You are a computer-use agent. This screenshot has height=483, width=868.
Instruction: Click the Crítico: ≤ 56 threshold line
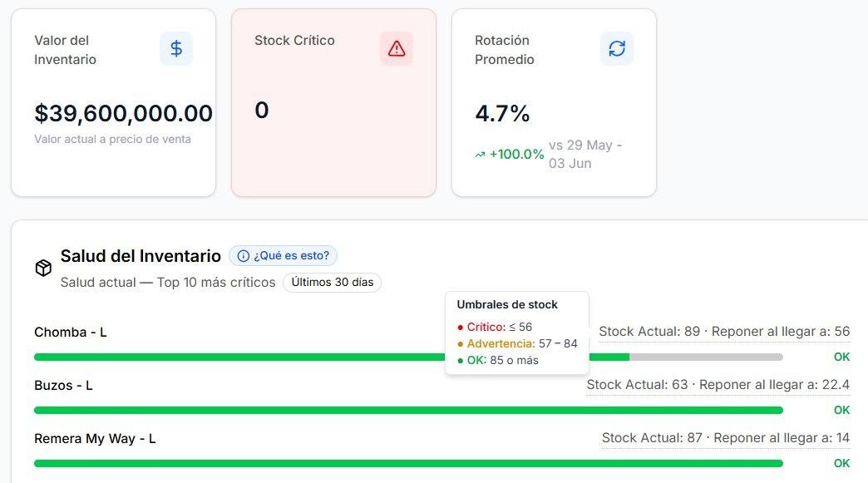point(495,327)
